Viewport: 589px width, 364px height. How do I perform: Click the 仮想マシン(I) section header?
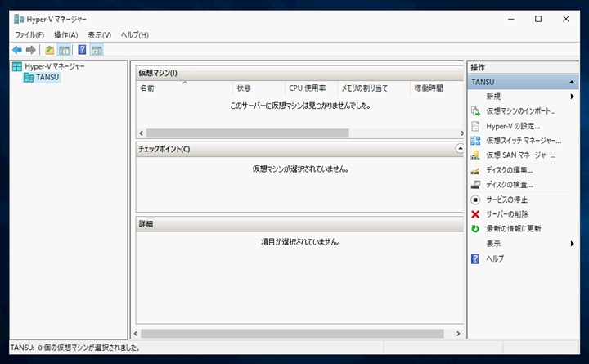click(299, 73)
